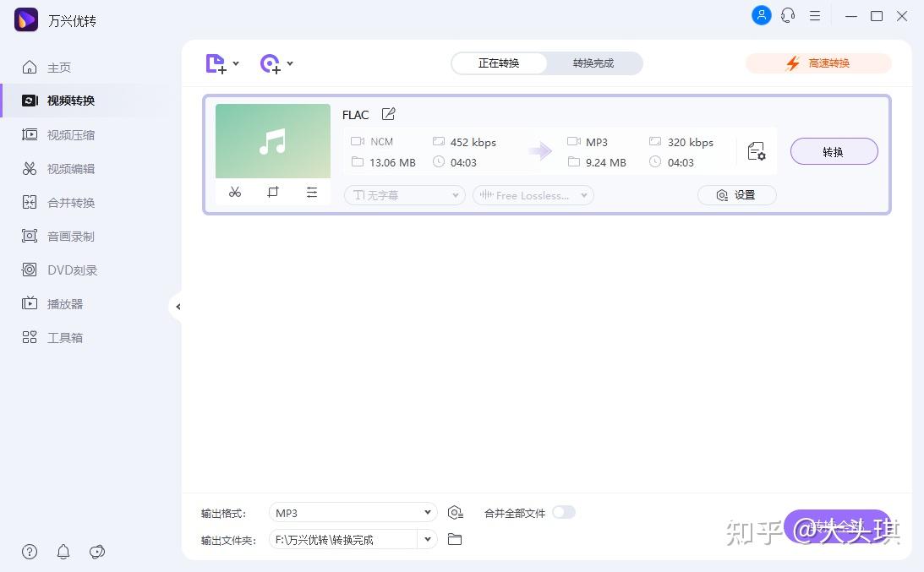Click the 转换 button to start conversion

pos(834,152)
